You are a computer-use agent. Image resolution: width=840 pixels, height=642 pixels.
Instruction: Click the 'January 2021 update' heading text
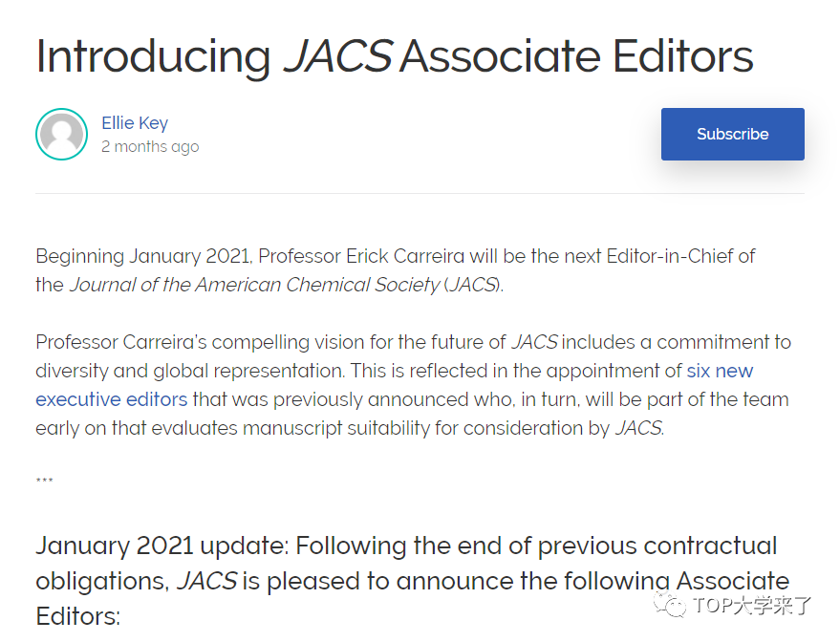tap(162, 546)
